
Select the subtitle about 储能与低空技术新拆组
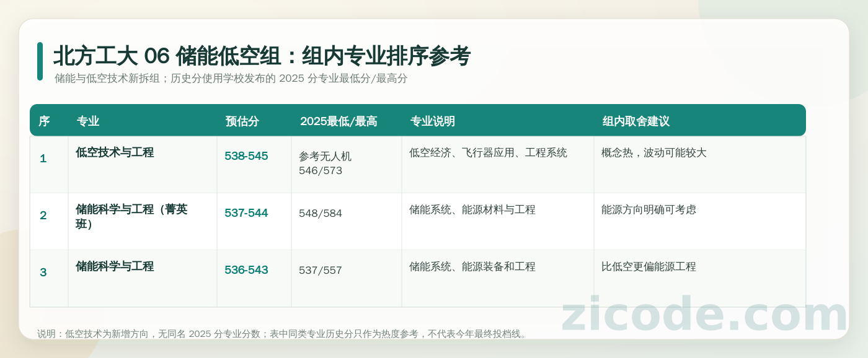pos(231,79)
